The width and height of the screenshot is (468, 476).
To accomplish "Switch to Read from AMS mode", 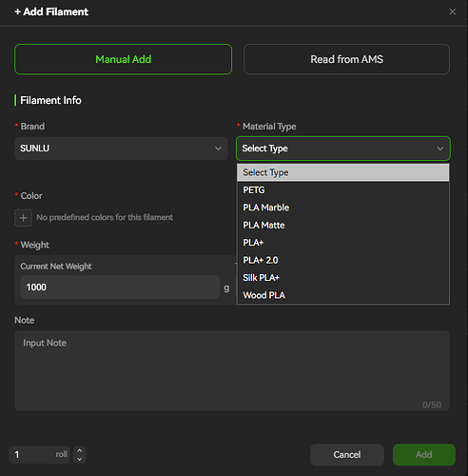I will [346, 59].
